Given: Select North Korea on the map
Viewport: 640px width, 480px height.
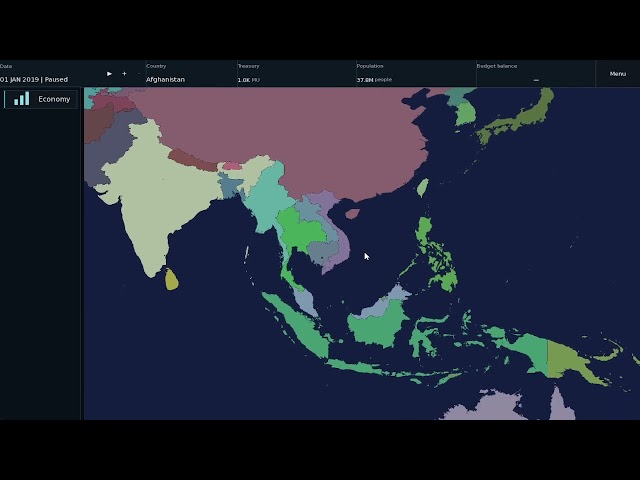Looking at the screenshot, I should coord(459,96).
